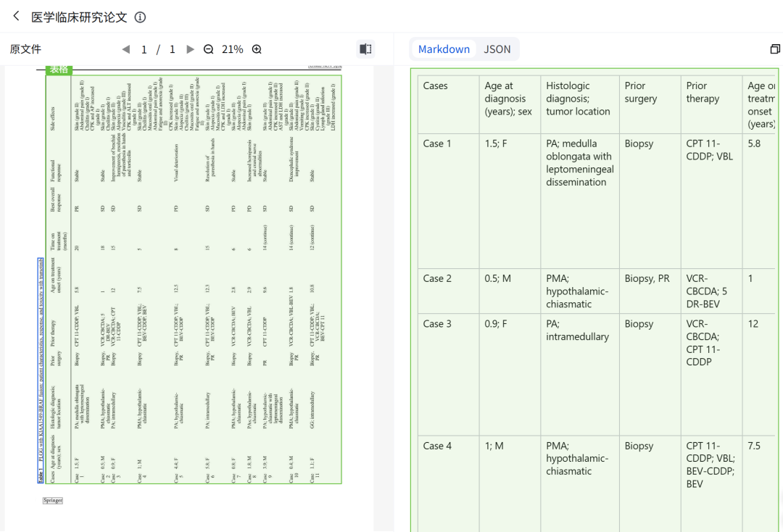Switch to the Markdown tab

point(444,49)
